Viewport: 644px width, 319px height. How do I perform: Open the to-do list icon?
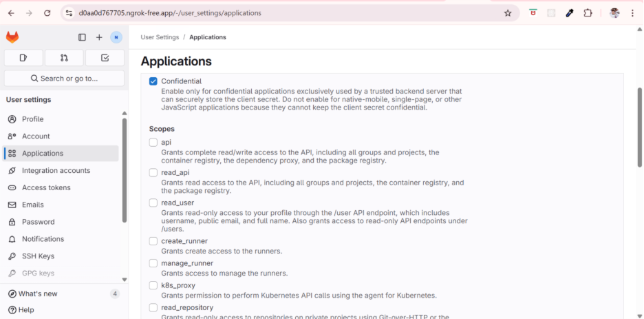(x=105, y=58)
